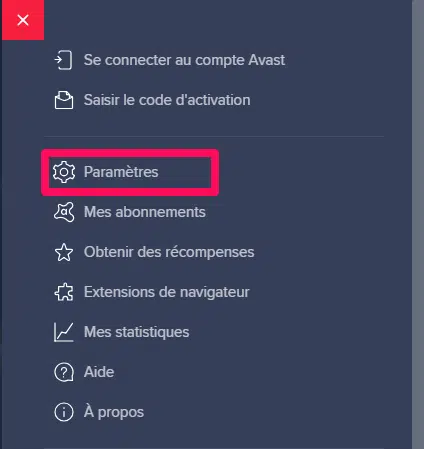Open the Paramètres menu entry
424x449 pixels.
(x=121, y=172)
